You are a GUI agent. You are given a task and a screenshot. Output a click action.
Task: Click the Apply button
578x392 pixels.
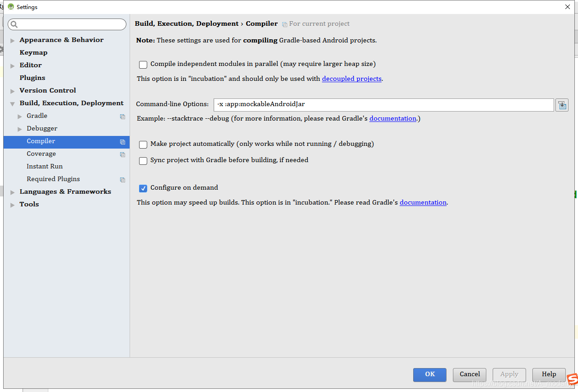point(509,374)
